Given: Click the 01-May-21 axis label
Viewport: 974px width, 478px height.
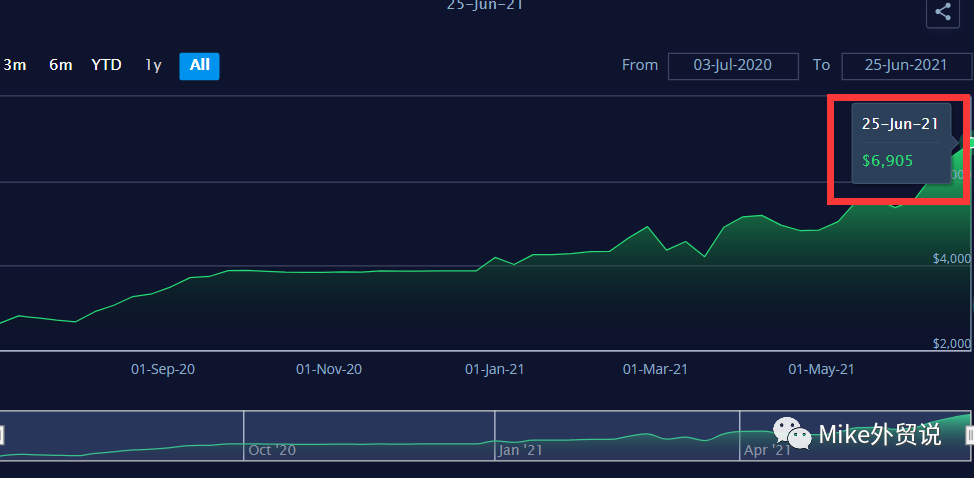Looking at the screenshot, I should coord(821,369).
